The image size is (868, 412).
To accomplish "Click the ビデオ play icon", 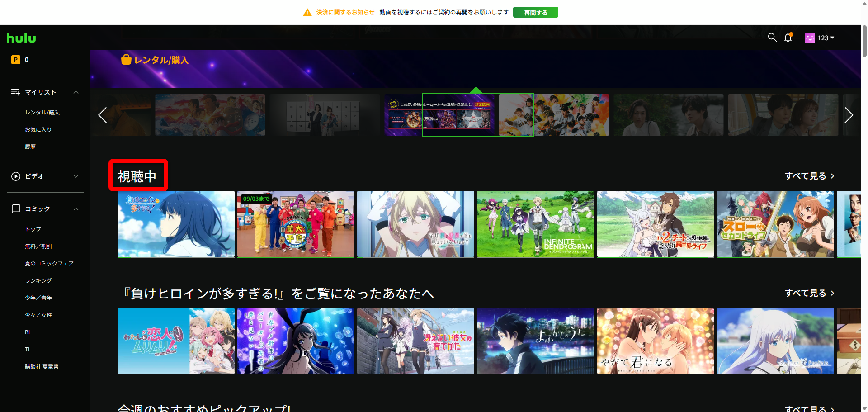I will [16, 176].
